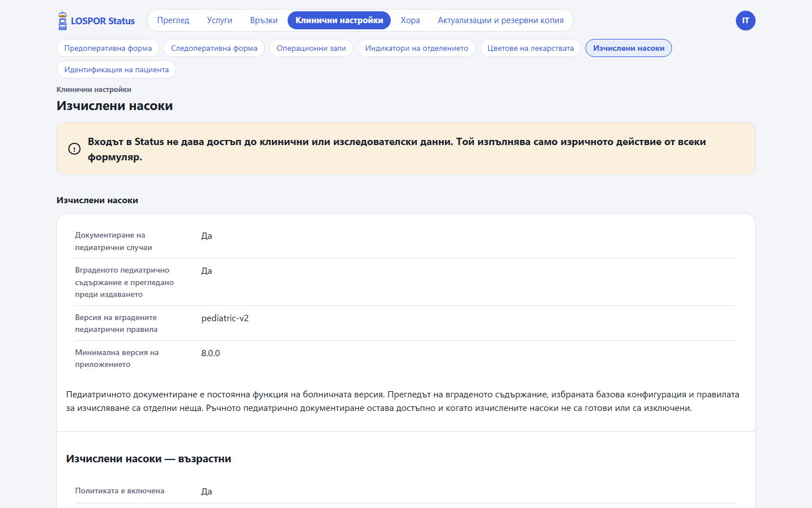Click the Да value for Вграденото педиатрично съдържание

tap(206, 270)
